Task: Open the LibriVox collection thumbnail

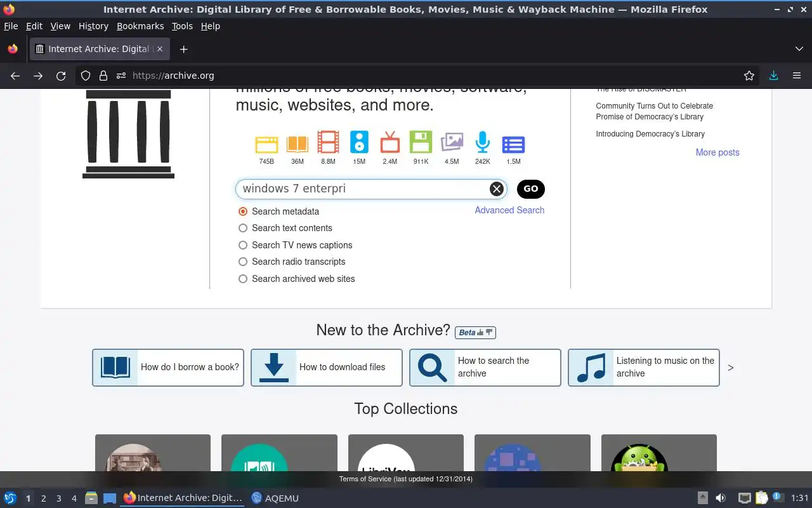Action: coord(406,453)
